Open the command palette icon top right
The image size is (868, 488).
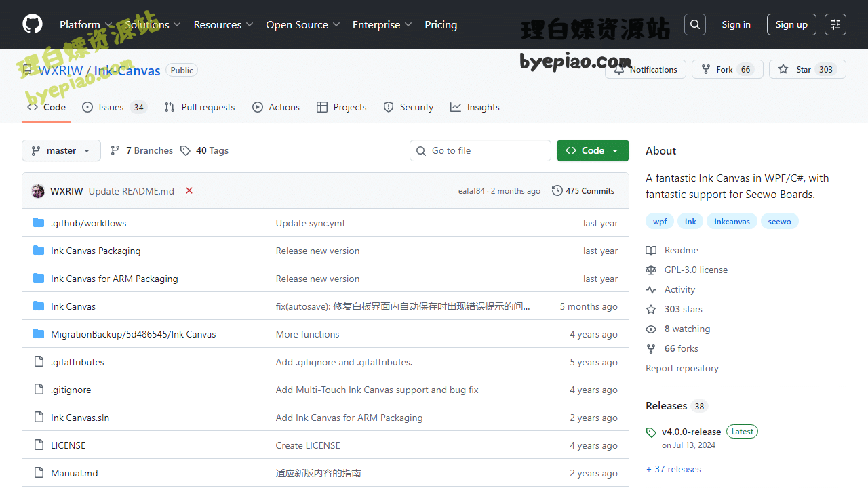point(835,24)
